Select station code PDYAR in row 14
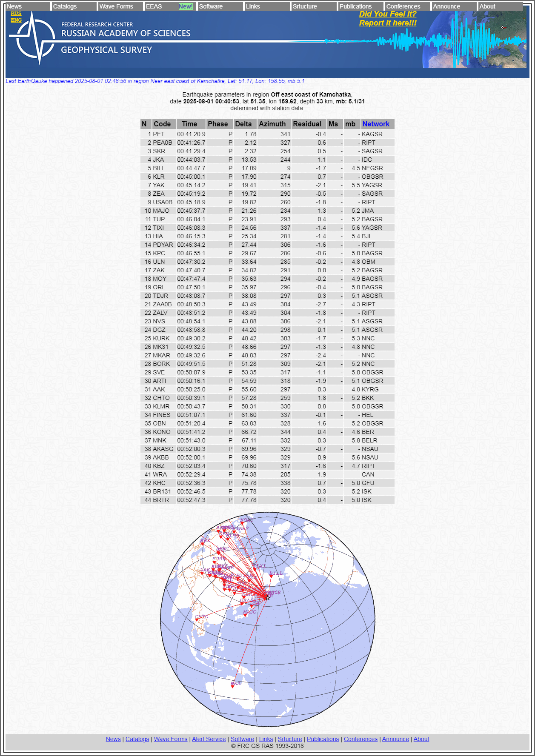The width and height of the screenshot is (535, 756). point(163,245)
